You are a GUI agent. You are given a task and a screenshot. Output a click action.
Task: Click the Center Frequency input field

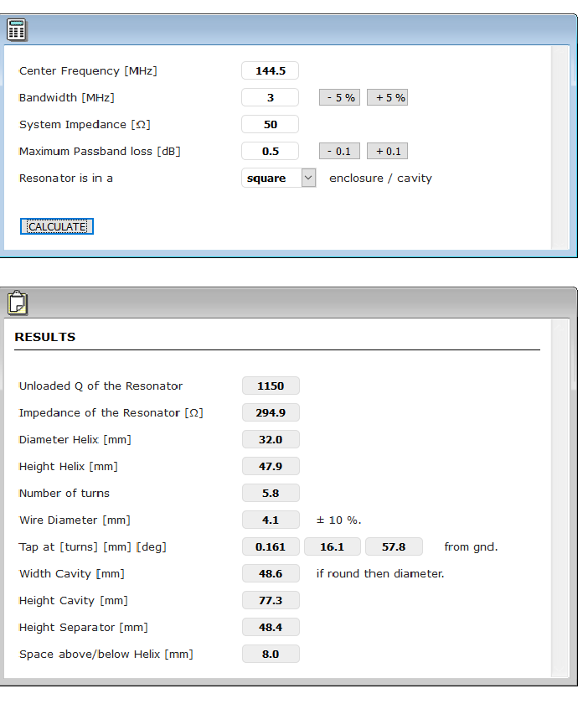coord(270,71)
